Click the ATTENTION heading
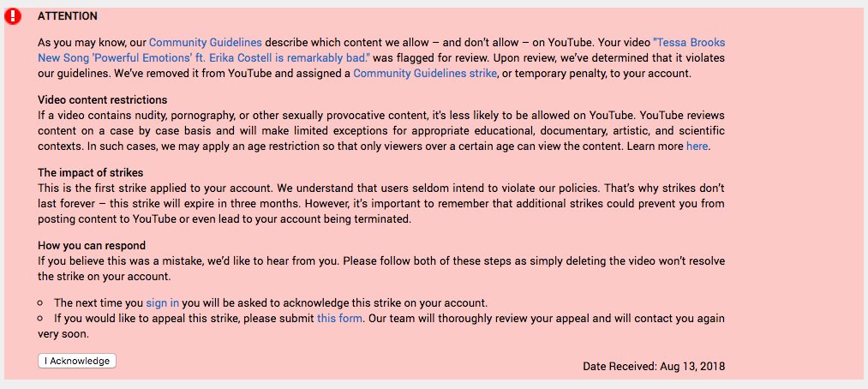Viewport: 868px width, 389px height. [x=68, y=16]
